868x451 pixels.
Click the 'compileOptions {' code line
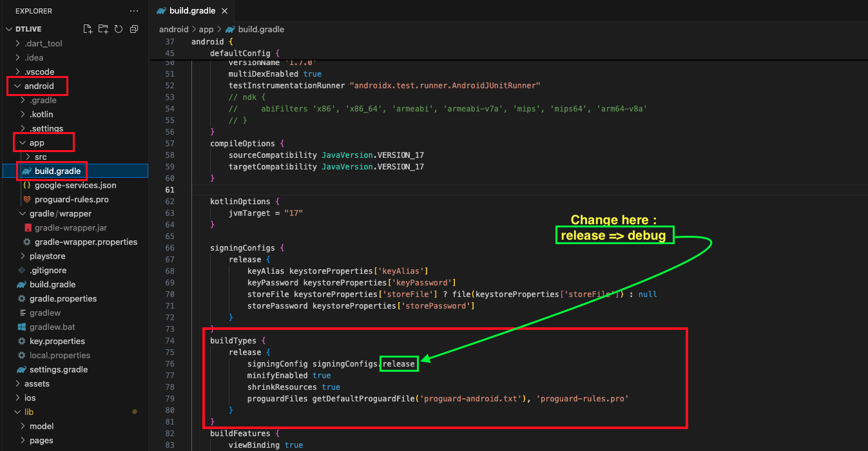pos(247,144)
